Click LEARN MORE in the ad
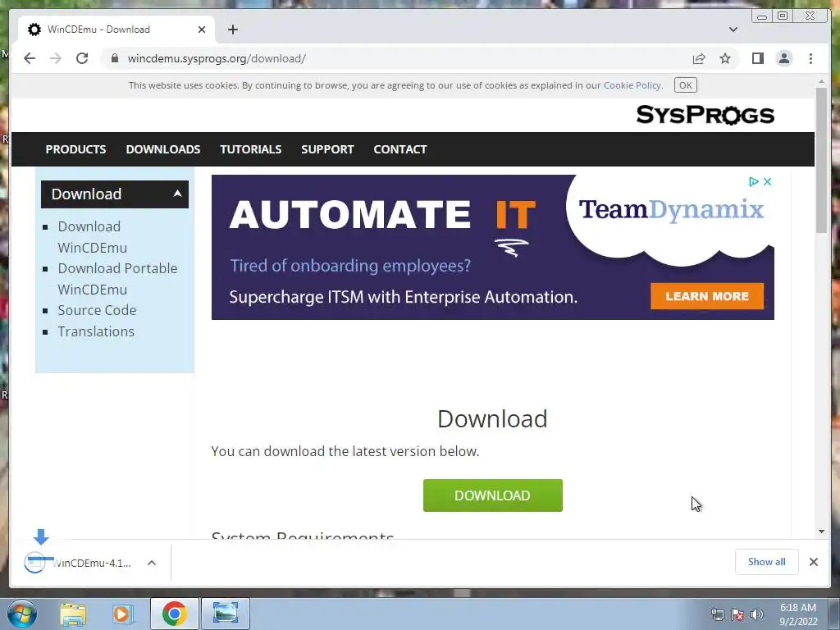 (707, 296)
